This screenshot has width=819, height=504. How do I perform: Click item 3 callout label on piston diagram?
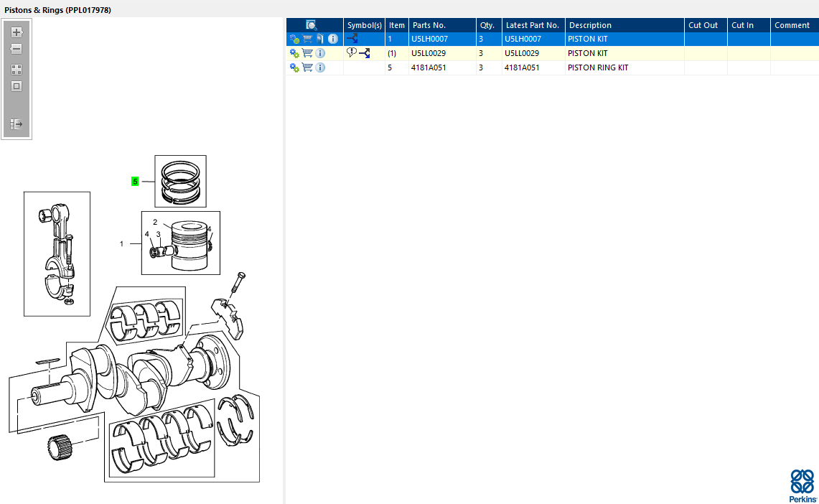158,234
